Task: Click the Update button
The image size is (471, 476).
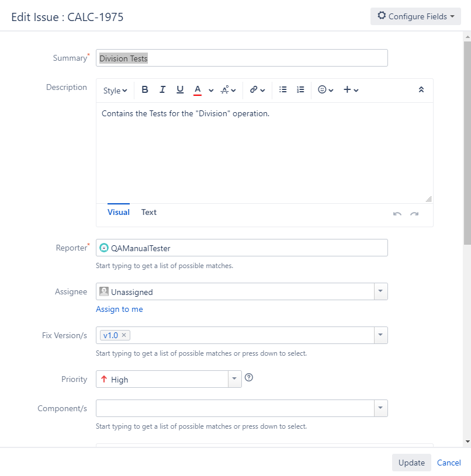Action: [x=411, y=463]
